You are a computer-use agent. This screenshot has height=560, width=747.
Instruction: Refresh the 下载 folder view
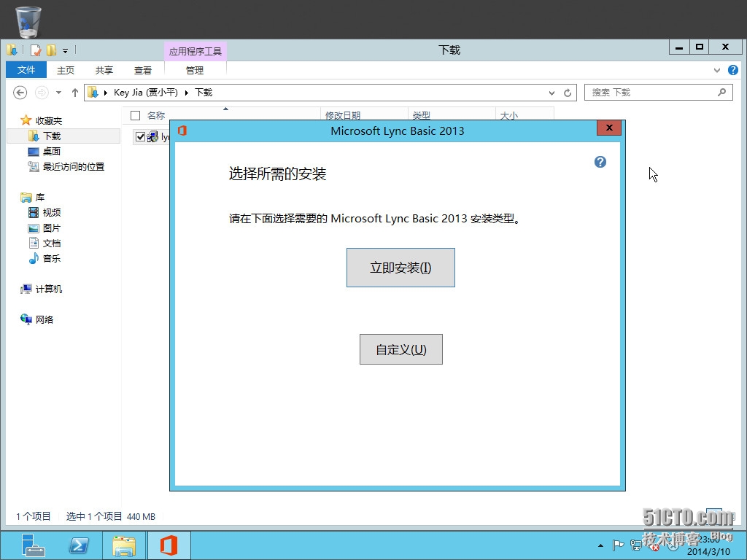point(568,93)
